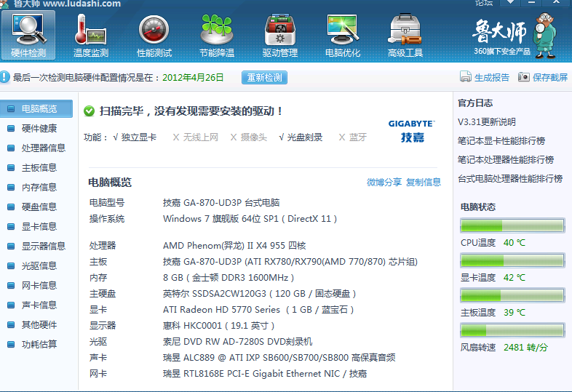Click the 瑞昱 RTL8168E network card text
The width and height of the screenshot is (572, 392).
point(265,373)
